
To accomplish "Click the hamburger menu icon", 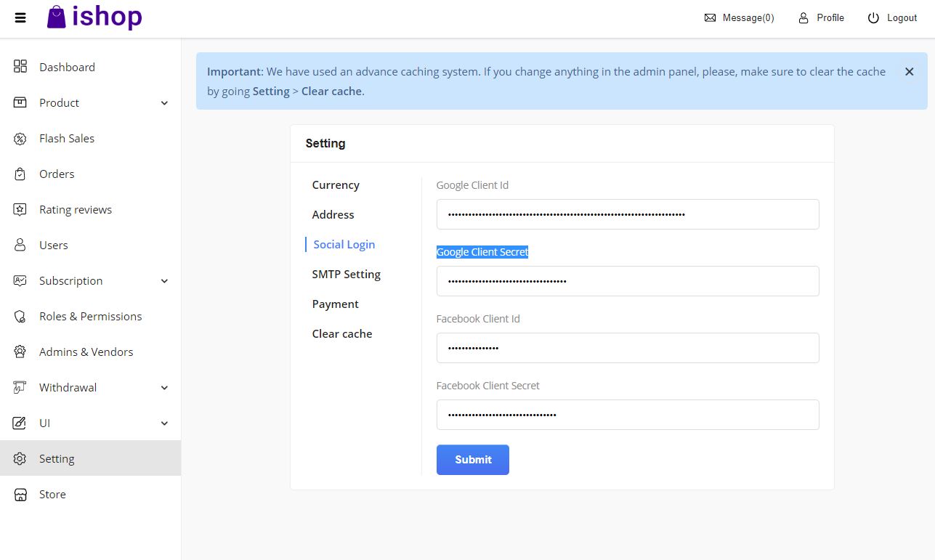I will tap(20, 18).
